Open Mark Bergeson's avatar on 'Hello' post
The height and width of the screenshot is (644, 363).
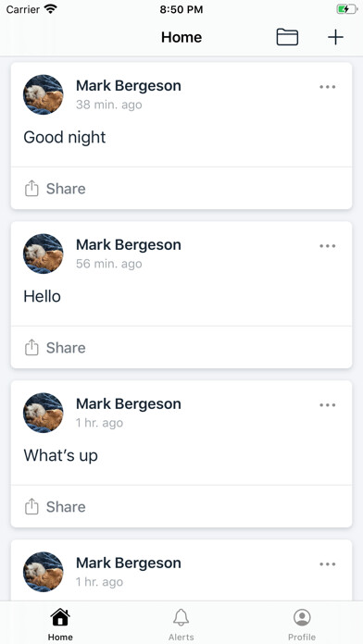pyautogui.click(x=44, y=254)
